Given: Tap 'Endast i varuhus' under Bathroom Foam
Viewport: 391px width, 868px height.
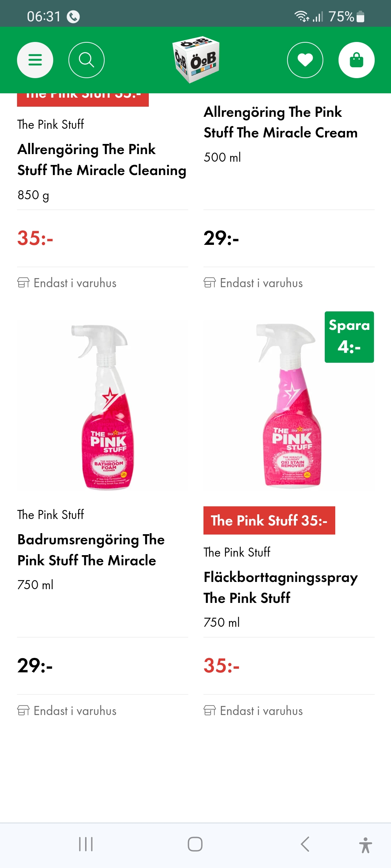Looking at the screenshot, I should [x=75, y=711].
